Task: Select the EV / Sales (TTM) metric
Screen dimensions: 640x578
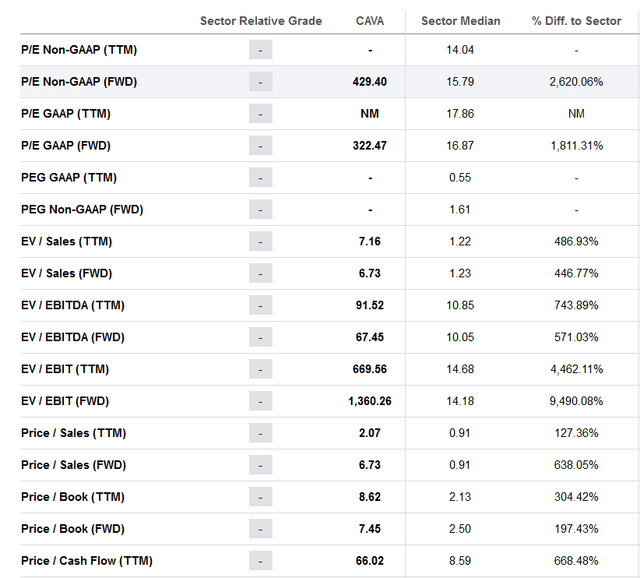Action: [66, 242]
